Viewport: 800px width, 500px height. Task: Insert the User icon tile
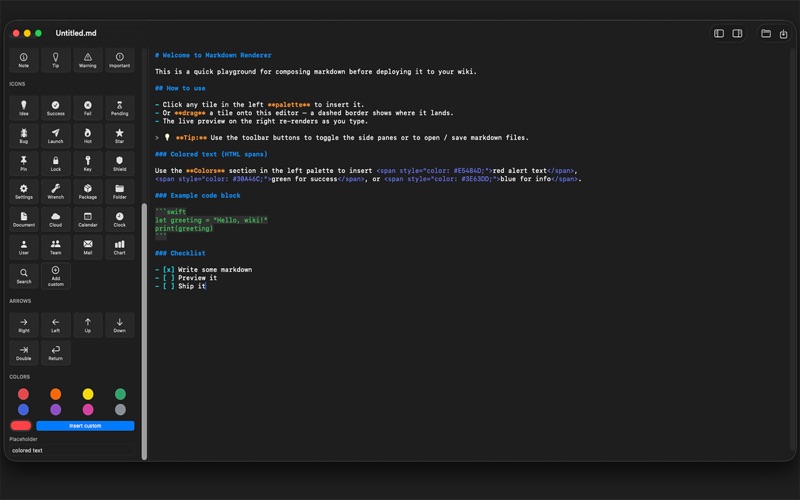pos(23,247)
